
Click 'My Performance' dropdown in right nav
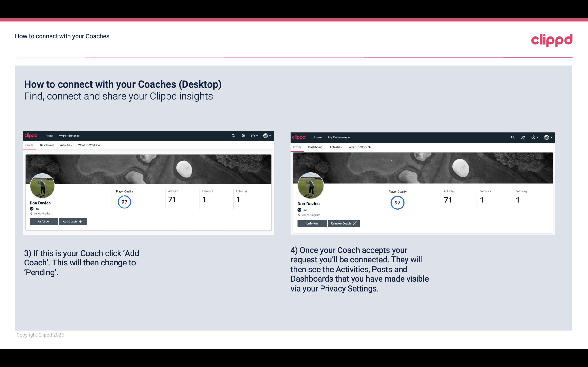[339, 137]
